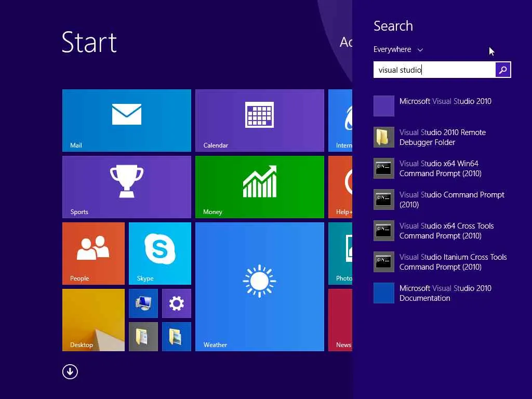This screenshot has width=532, height=399.
Task: Click the Visual Studio 2010 Documentation blue icon
Action: [384, 293]
